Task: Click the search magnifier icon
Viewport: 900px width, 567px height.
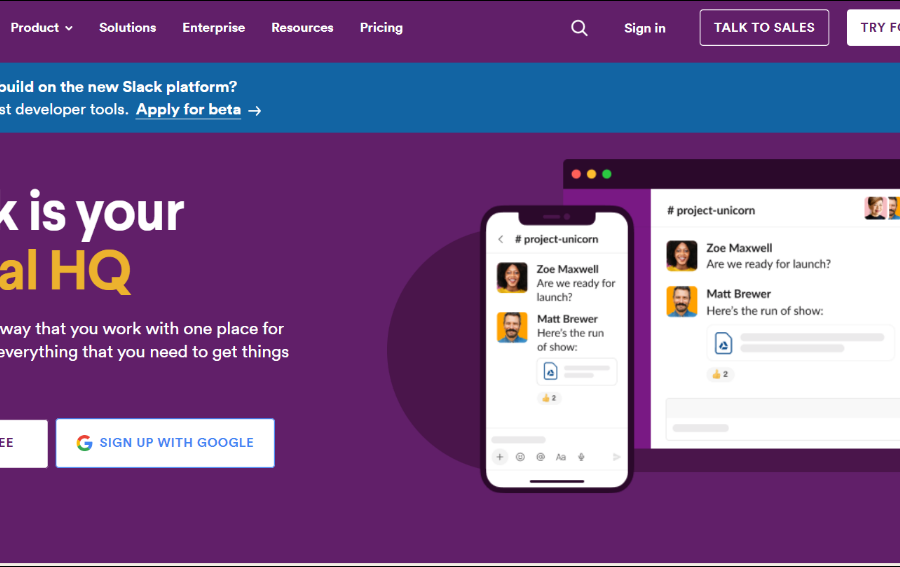Action: click(x=579, y=28)
